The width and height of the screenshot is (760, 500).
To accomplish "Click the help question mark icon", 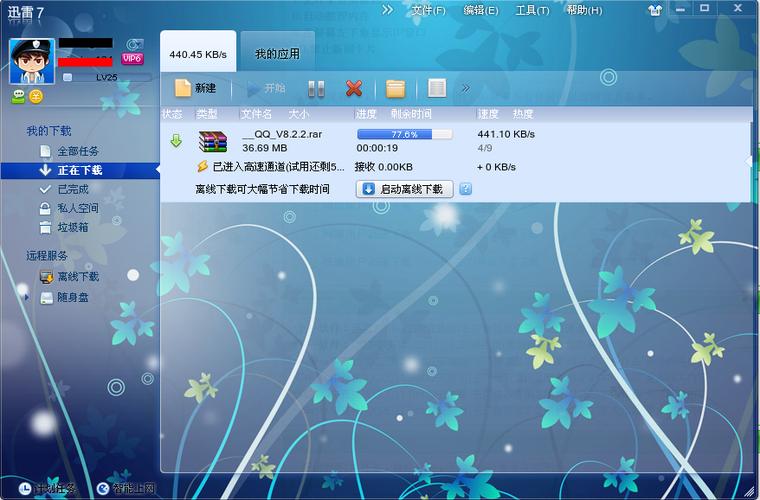I will tap(465, 188).
